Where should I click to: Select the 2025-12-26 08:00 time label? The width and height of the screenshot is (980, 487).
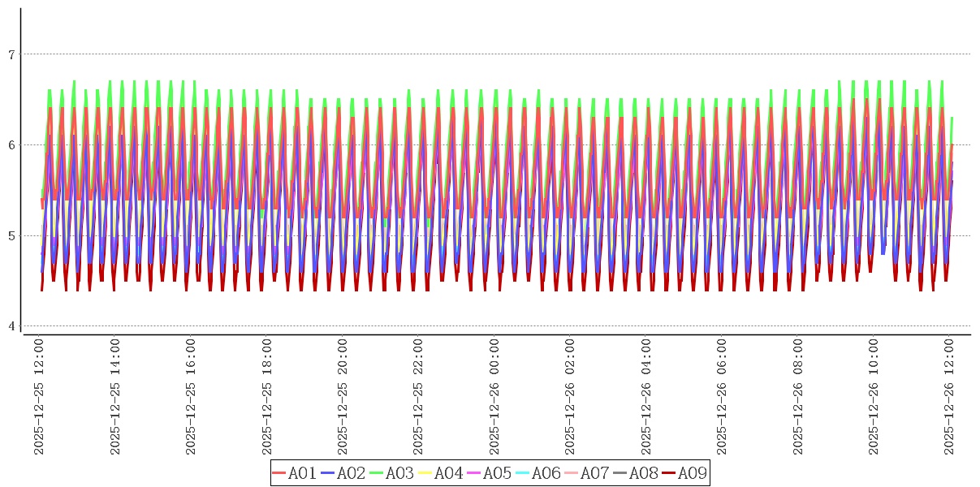[798, 397]
